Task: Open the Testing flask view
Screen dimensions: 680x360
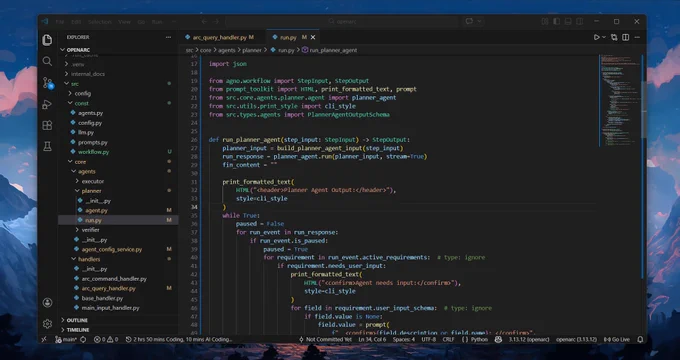Action: [x=47, y=147]
